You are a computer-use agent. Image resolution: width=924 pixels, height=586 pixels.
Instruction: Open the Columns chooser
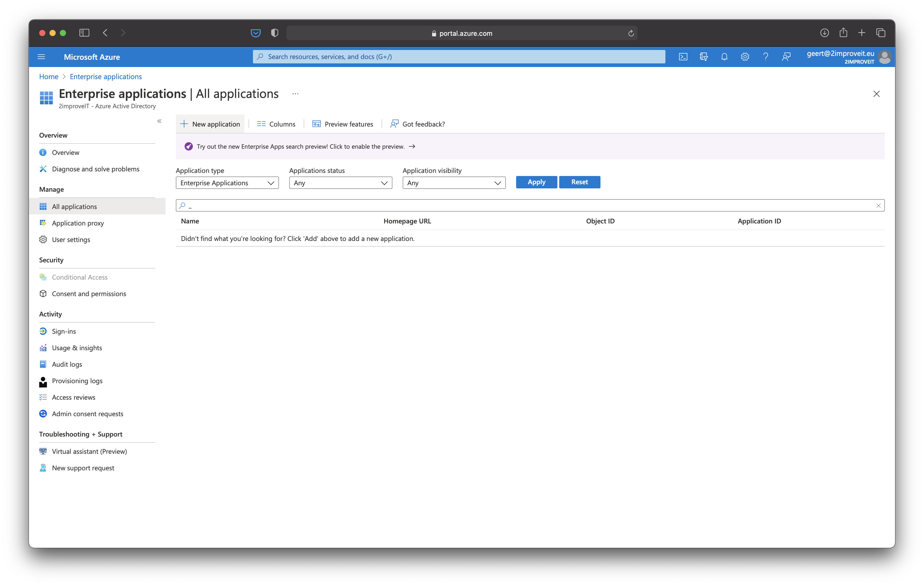[x=276, y=124]
